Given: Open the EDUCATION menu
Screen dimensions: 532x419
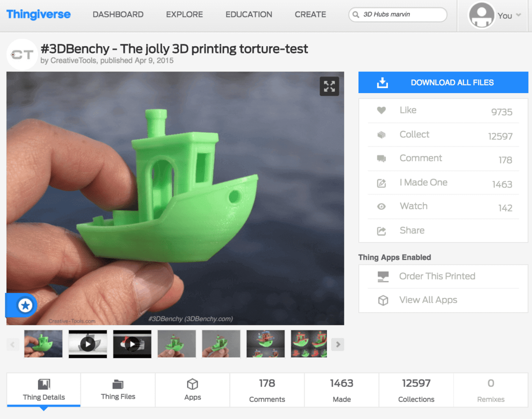Looking at the screenshot, I should click(x=249, y=15).
